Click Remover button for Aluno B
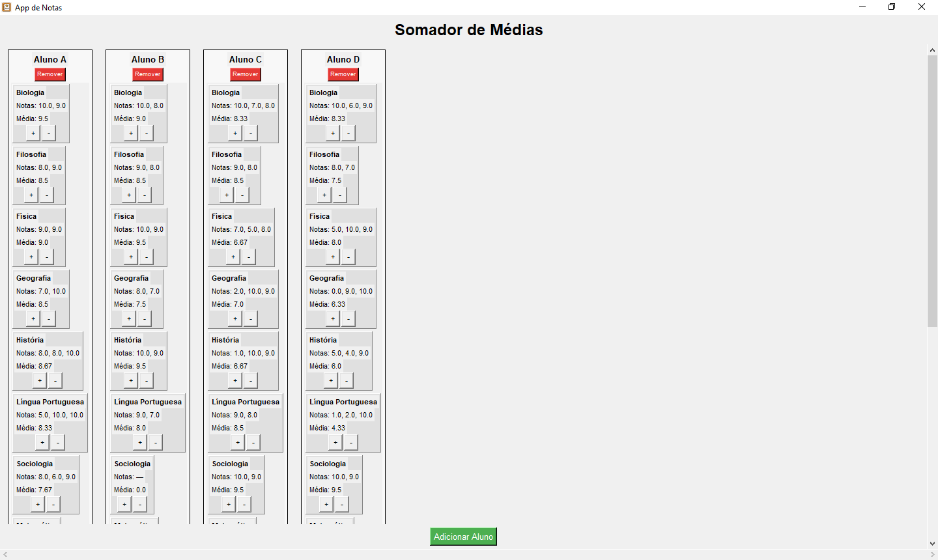Viewport: 938px width, 560px height. [x=148, y=74]
